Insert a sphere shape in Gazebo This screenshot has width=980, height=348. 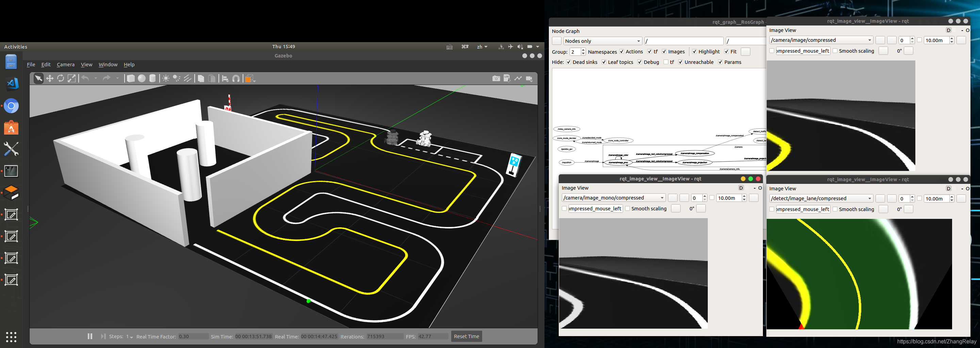142,78
